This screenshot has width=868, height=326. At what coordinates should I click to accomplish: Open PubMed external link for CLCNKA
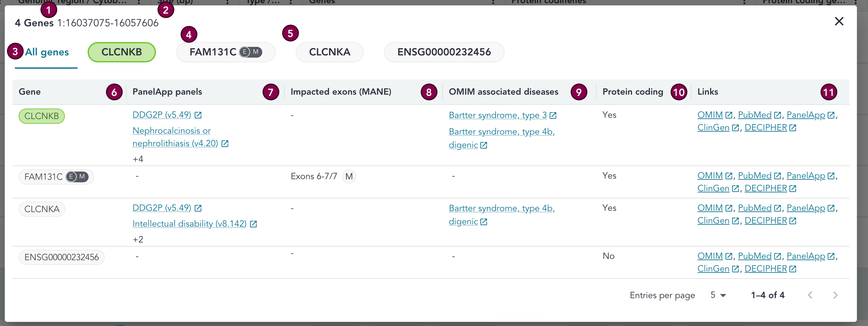pos(755,208)
